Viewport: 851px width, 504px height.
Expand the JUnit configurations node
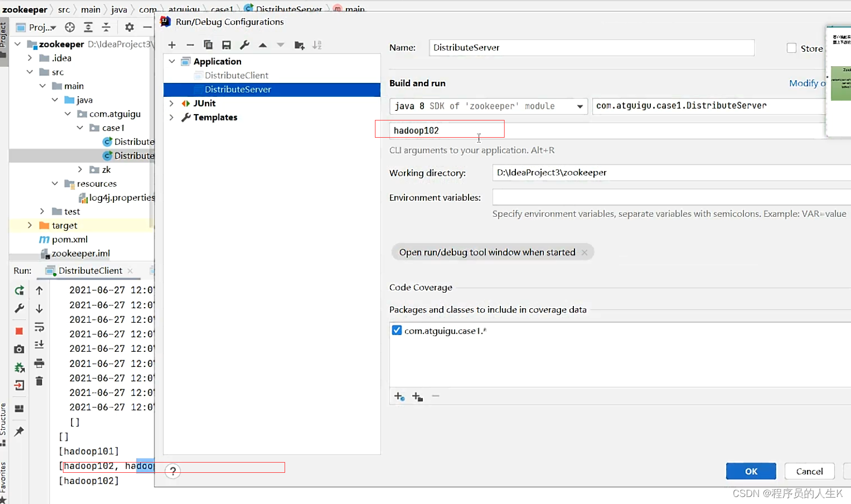coord(172,103)
